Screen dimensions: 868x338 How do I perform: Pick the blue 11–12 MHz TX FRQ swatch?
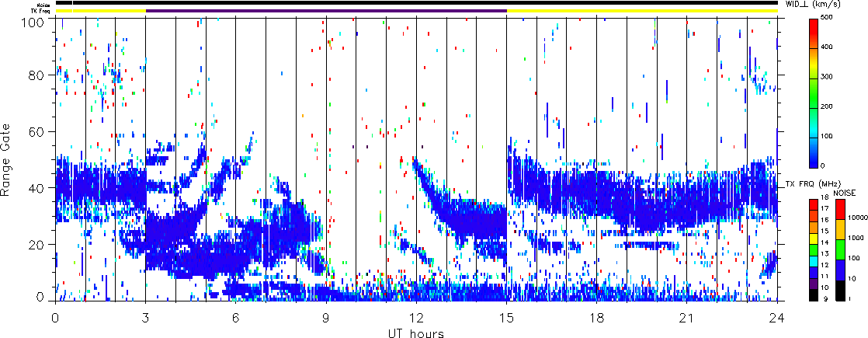(x=814, y=274)
